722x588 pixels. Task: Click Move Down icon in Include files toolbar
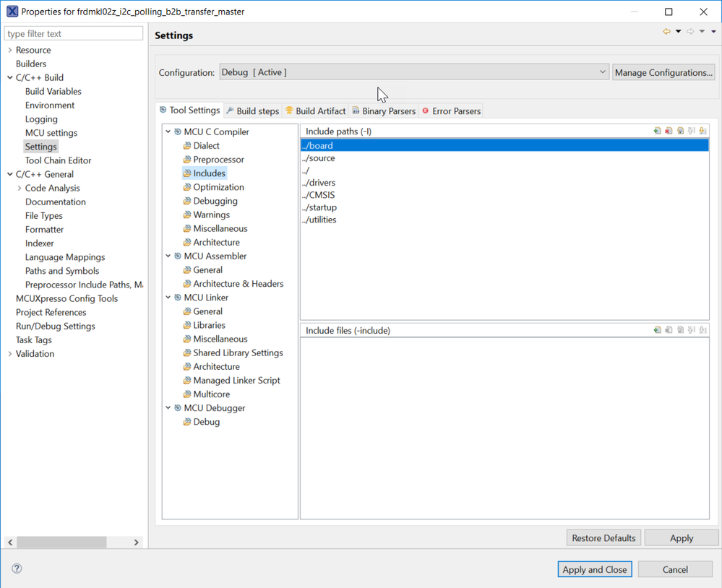[x=702, y=330]
